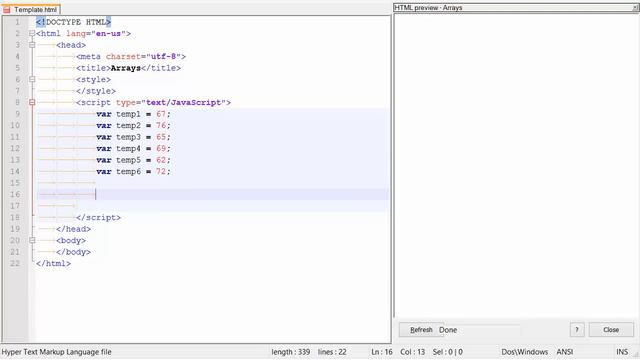This screenshot has width=640, height=360.
Task: Click the Arrays title text on line 5
Action: pyautogui.click(x=126, y=68)
